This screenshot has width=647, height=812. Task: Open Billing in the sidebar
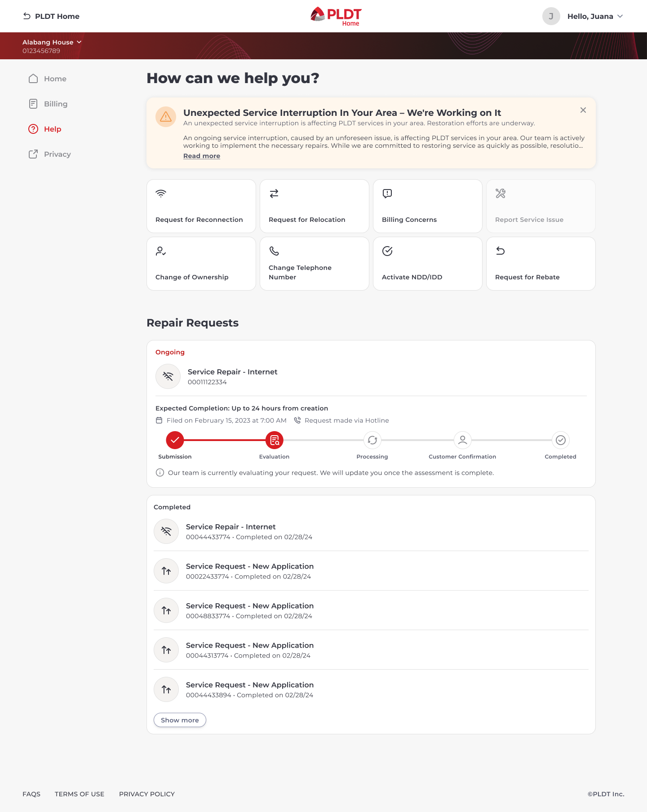tap(48, 104)
